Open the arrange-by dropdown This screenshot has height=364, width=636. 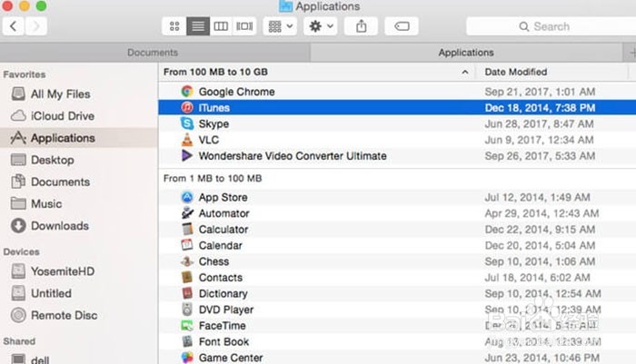279,26
